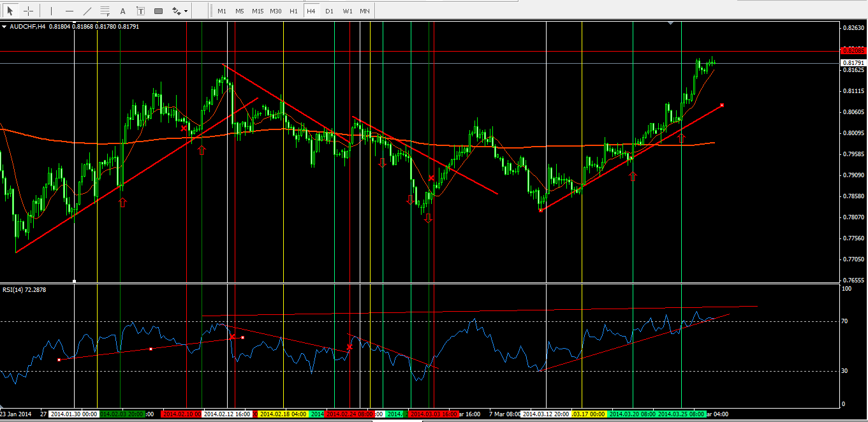868x422 pixels.
Task: Click price scale value 0.80095
Action: pos(853,133)
